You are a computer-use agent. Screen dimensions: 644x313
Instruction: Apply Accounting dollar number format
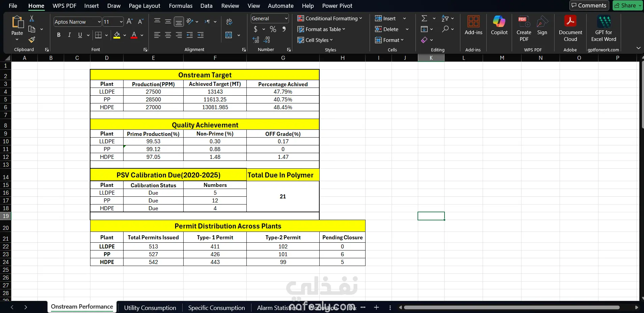pyautogui.click(x=256, y=29)
